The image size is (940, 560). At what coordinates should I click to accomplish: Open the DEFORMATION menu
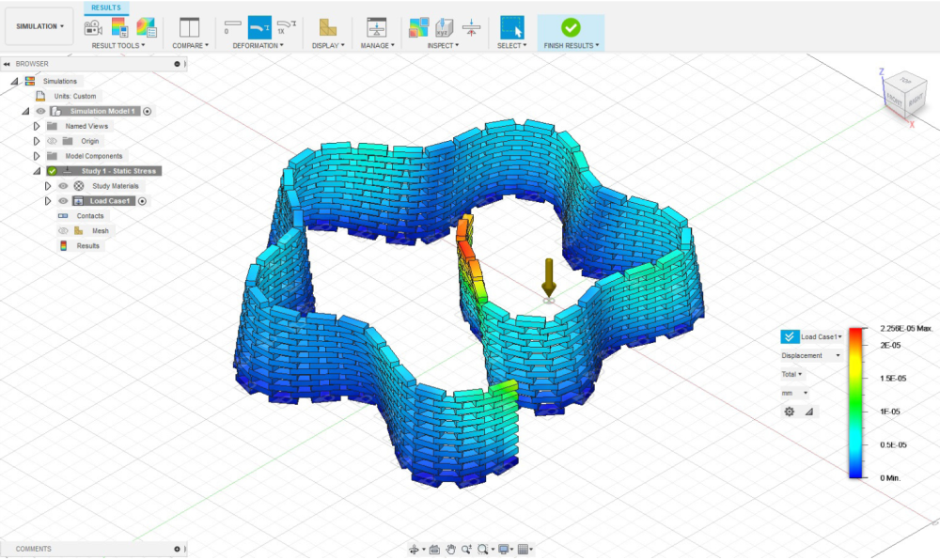pyautogui.click(x=258, y=45)
